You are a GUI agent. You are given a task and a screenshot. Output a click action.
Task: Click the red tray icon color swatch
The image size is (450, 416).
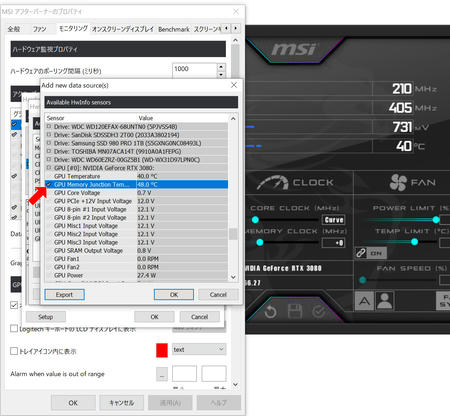pyautogui.click(x=162, y=350)
